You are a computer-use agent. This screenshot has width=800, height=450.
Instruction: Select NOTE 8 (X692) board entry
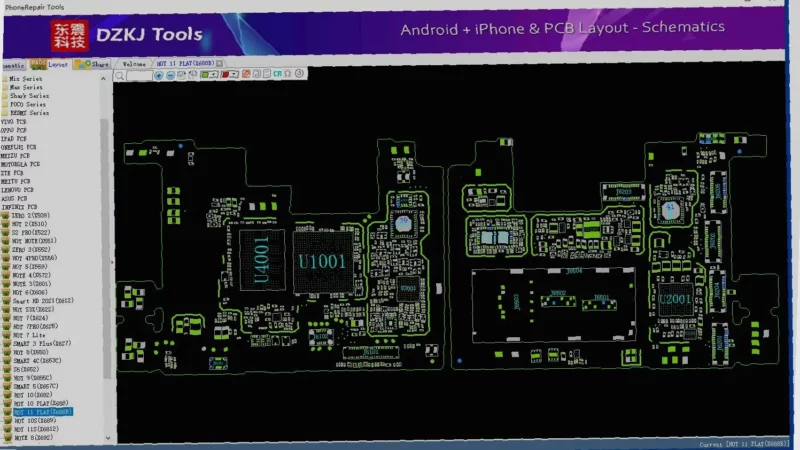click(33, 438)
